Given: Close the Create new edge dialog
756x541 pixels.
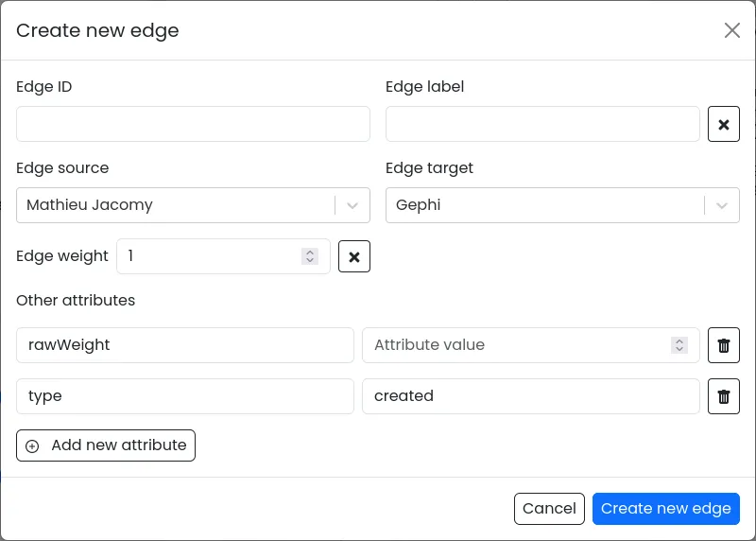Looking at the screenshot, I should tap(732, 30).
